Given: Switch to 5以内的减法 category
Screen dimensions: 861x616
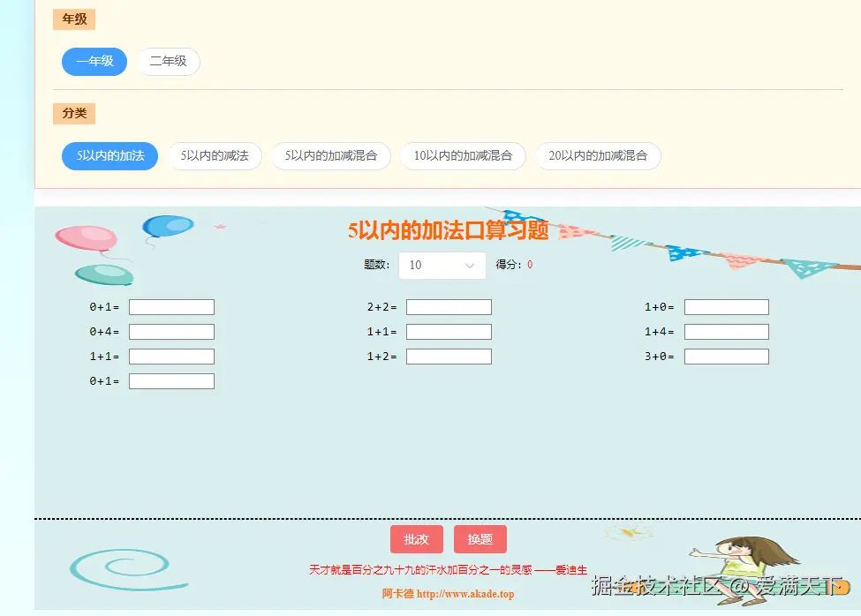Looking at the screenshot, I should click(215, 155).
